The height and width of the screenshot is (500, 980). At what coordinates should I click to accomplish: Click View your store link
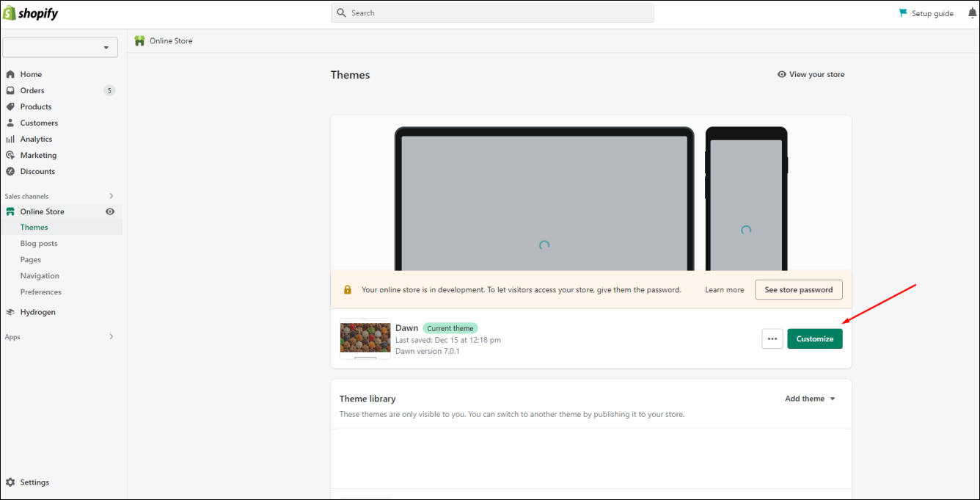(x=816, y=74)
